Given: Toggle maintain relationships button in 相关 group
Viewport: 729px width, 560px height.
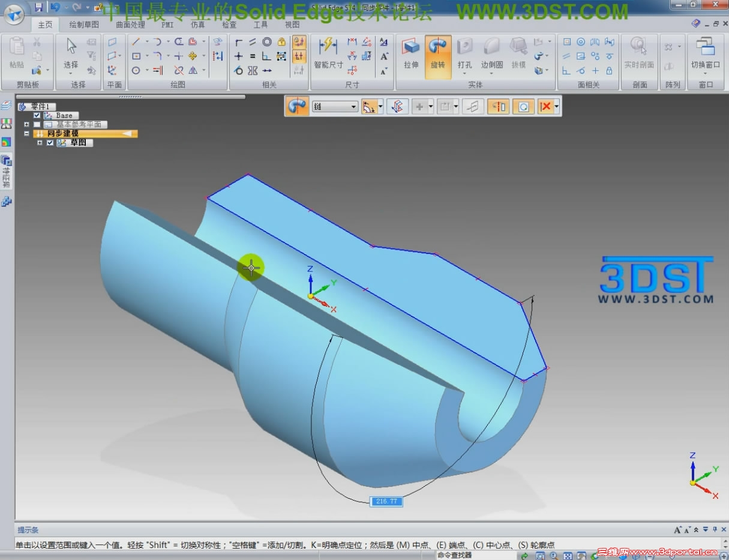Looking at the screenshot, I should click(x=298, y=42).
